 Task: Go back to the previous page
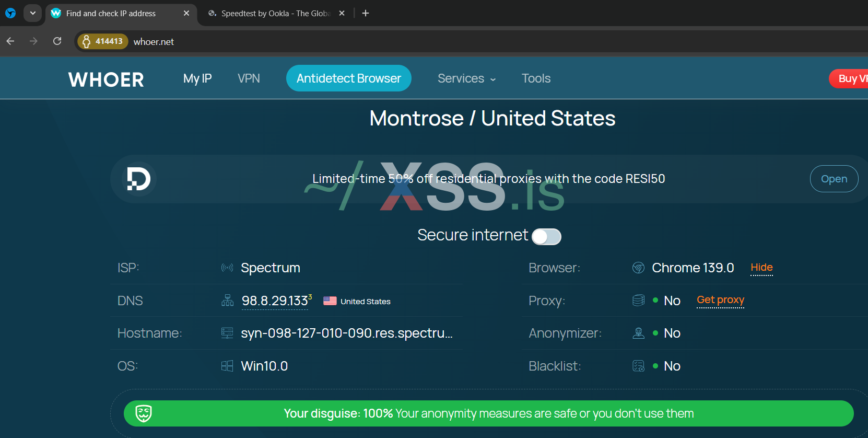coord(10,41)
